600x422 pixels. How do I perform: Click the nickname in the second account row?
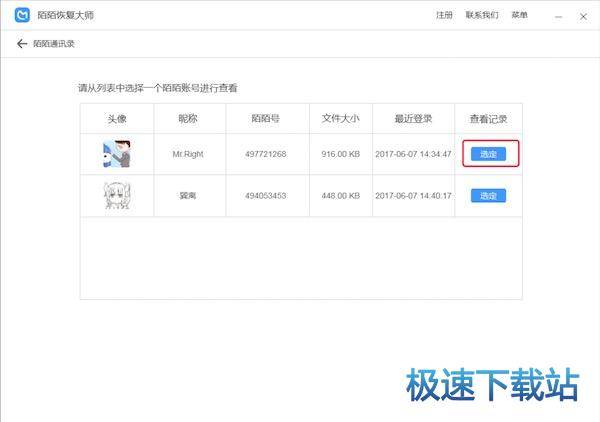188,196
